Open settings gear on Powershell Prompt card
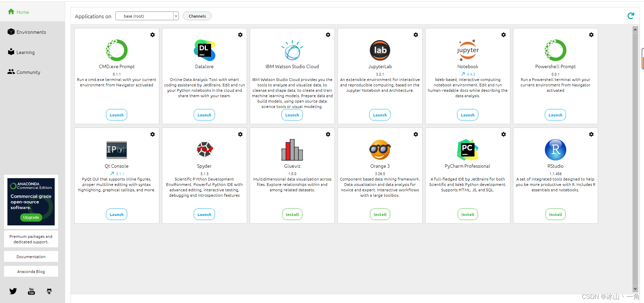This screenshot has width=644, height=303. point(591,35)
